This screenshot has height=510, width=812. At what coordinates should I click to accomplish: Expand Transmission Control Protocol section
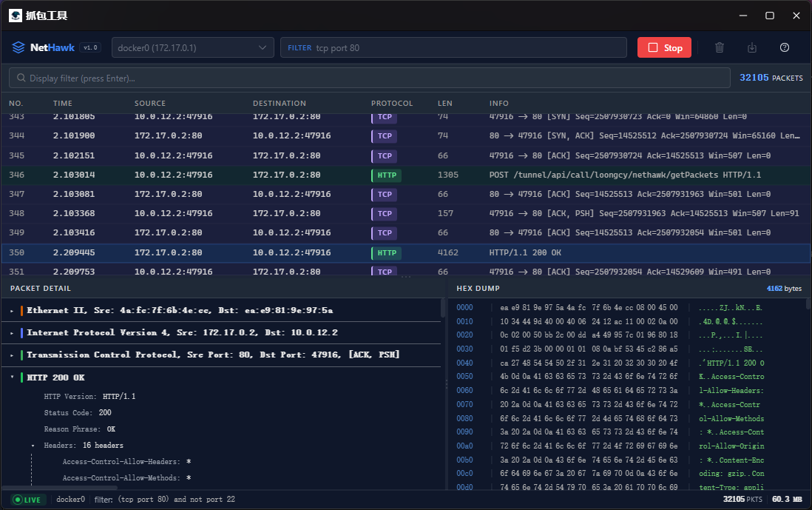(12, 355)
